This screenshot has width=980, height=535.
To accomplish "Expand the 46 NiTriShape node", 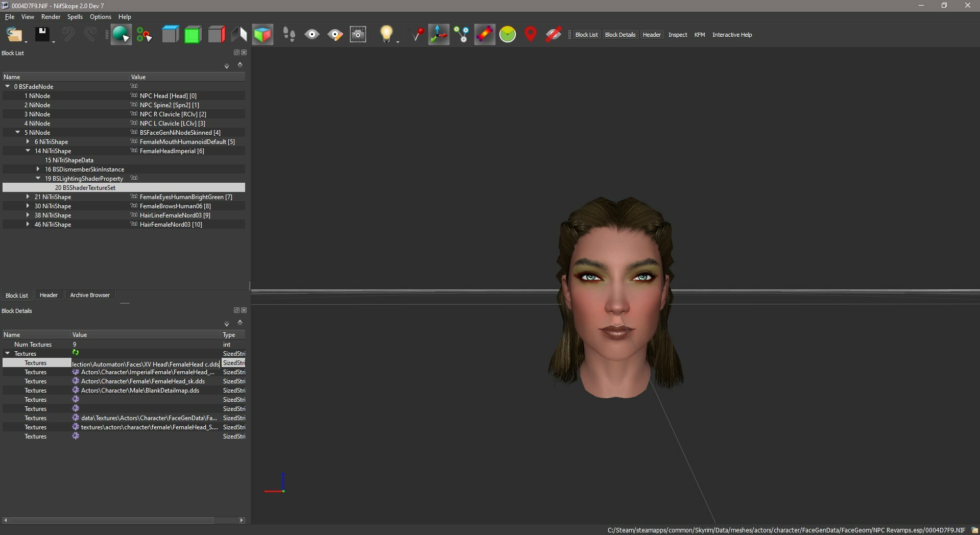I will click(28, 224).
